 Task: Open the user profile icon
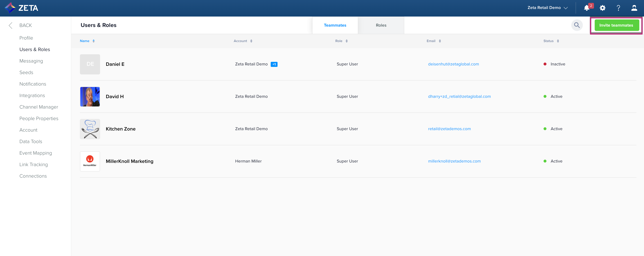click(x=634, y=8)
